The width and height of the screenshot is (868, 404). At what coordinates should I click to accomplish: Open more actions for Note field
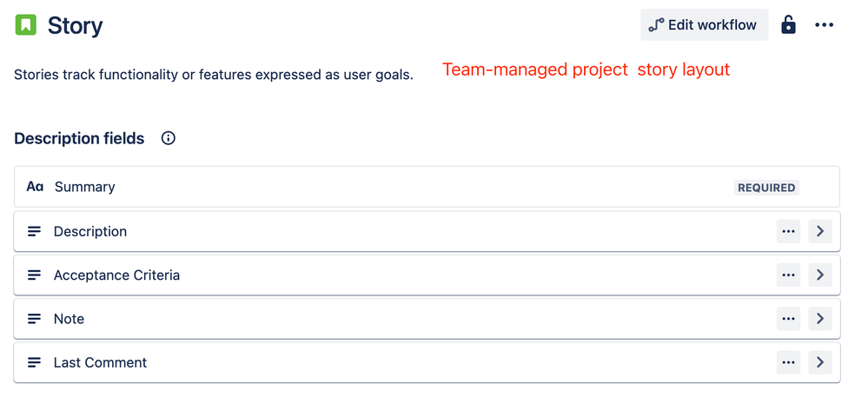788,319
